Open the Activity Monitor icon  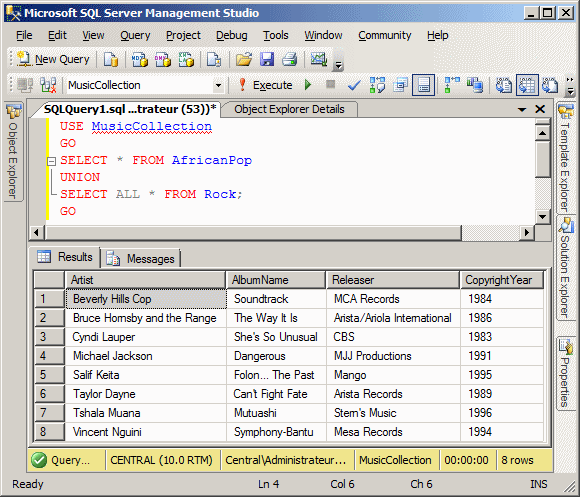click(x=318, y=59)
